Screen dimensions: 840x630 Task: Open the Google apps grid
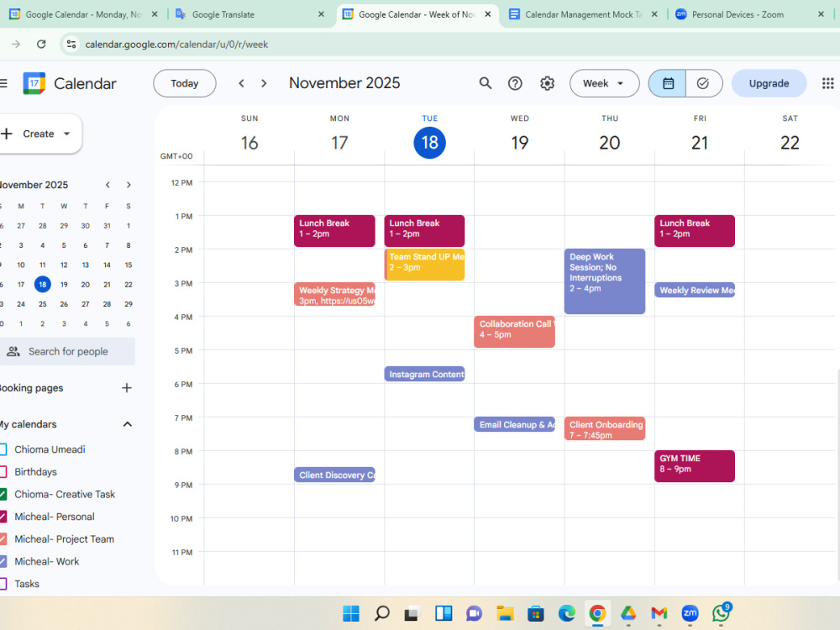827,83
